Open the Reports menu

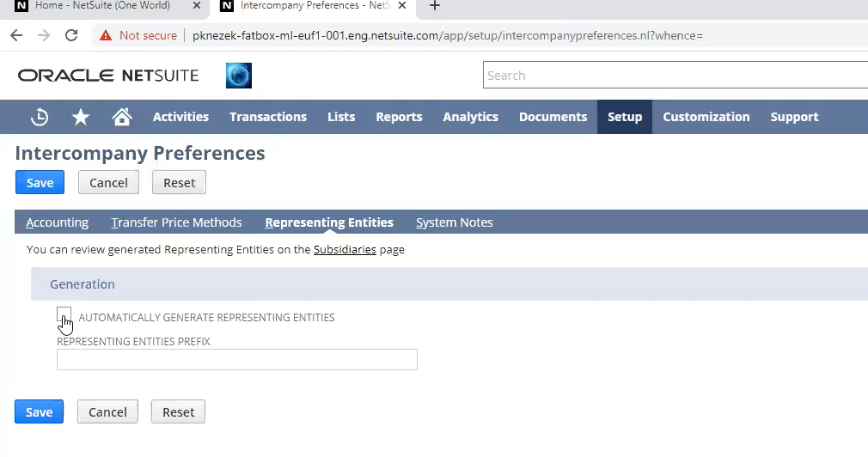pos(399,117)
